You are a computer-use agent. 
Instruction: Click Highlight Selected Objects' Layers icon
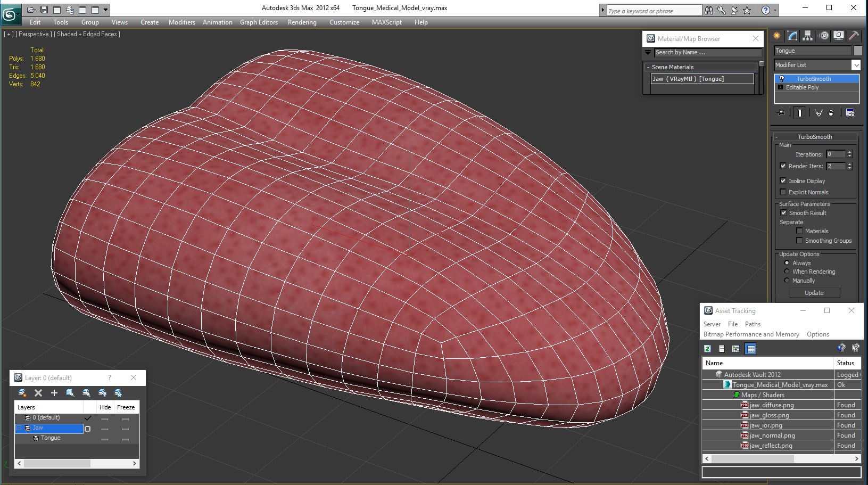(86, 393)
